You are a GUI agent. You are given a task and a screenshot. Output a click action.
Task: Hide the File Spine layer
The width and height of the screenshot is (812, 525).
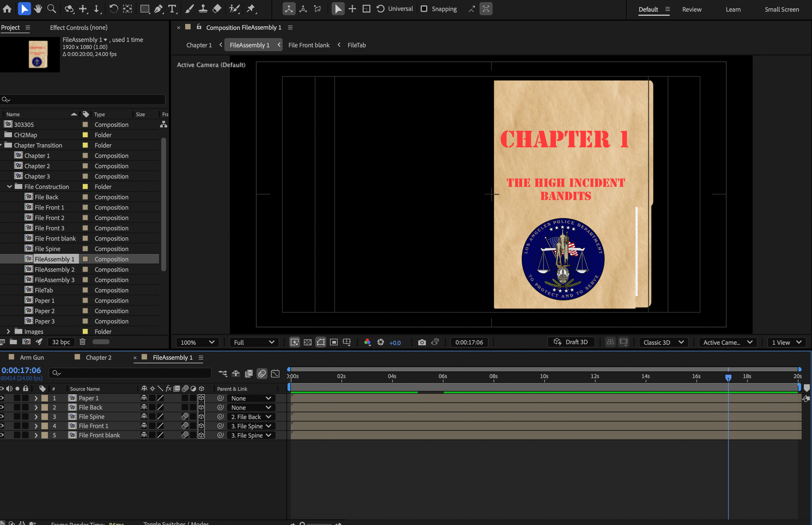click(x=2, y=416)
